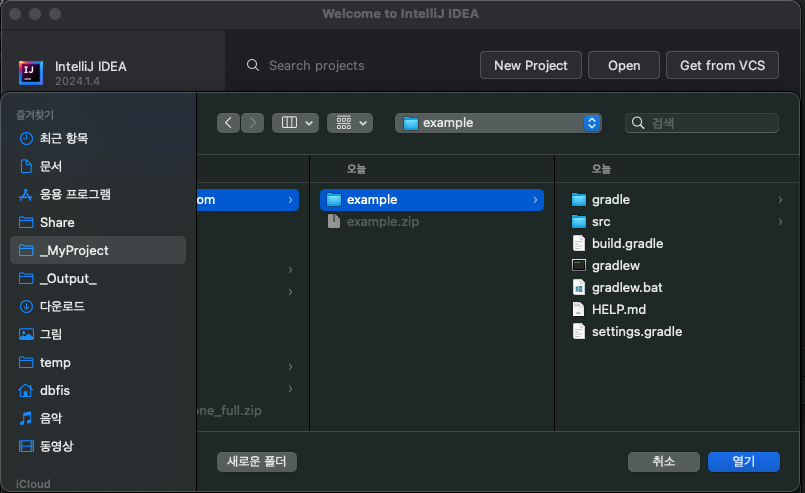Open the column view mode dropdown arrow
The width and height of the screenshot is (805, 493).
[309, 123]
